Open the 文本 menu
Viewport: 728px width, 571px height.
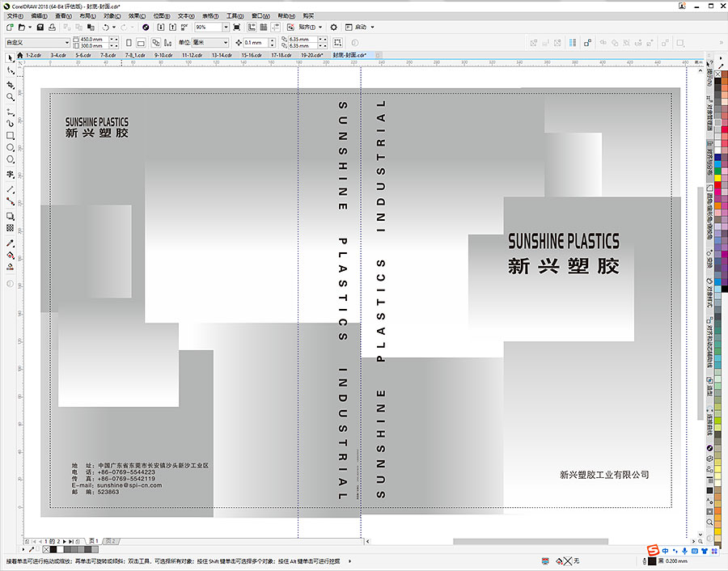(x=184, y=15)
